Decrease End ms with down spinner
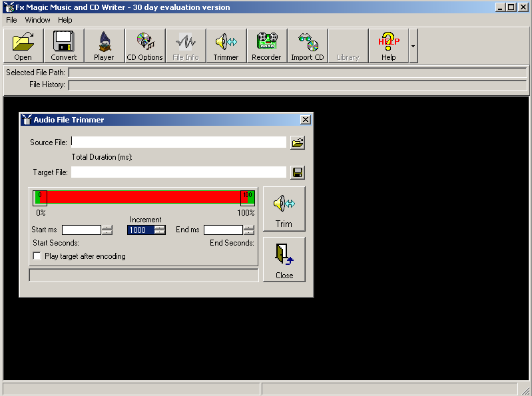 (x=249, y=232)
